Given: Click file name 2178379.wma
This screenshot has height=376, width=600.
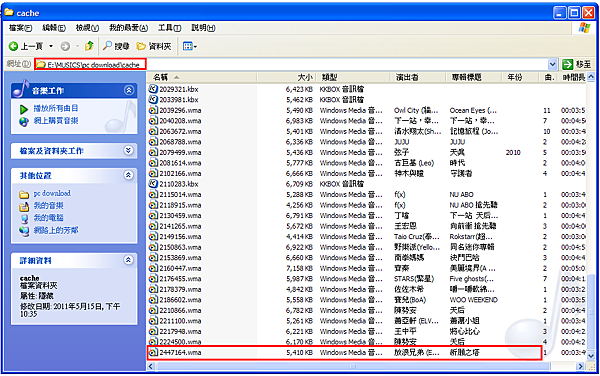Looking at the screenshot, I should 180,289.
